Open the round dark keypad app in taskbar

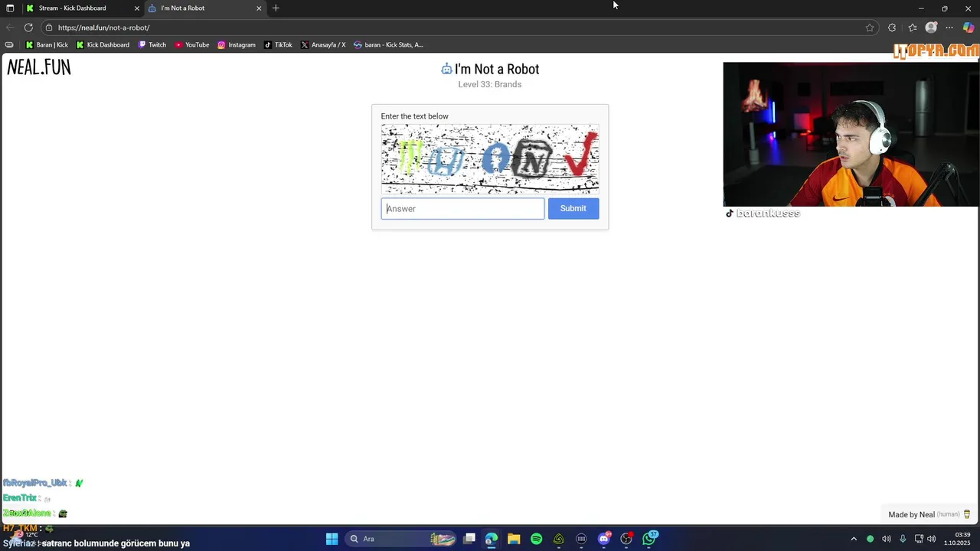click(581, 539)
